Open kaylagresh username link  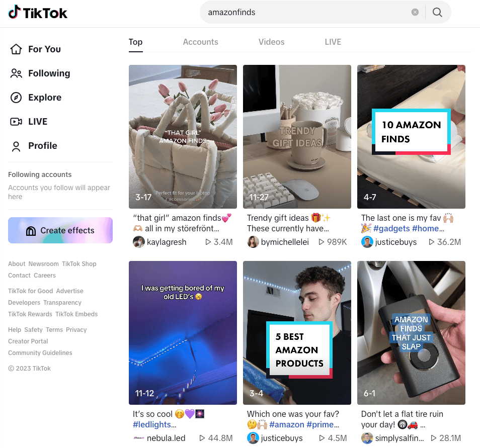coord(167,242)
